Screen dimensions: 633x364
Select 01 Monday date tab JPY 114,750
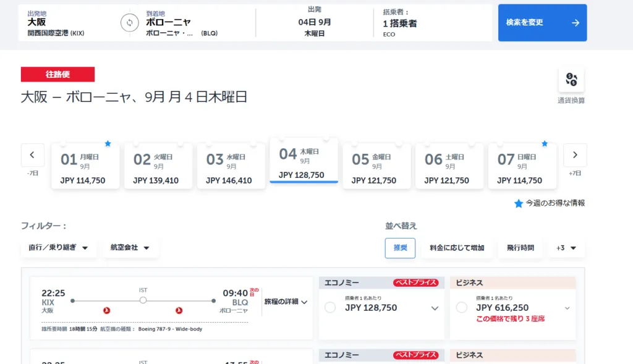(85, 166)
